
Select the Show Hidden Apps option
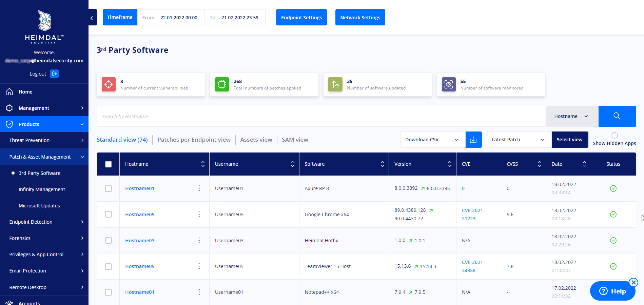tap(614, 135)
